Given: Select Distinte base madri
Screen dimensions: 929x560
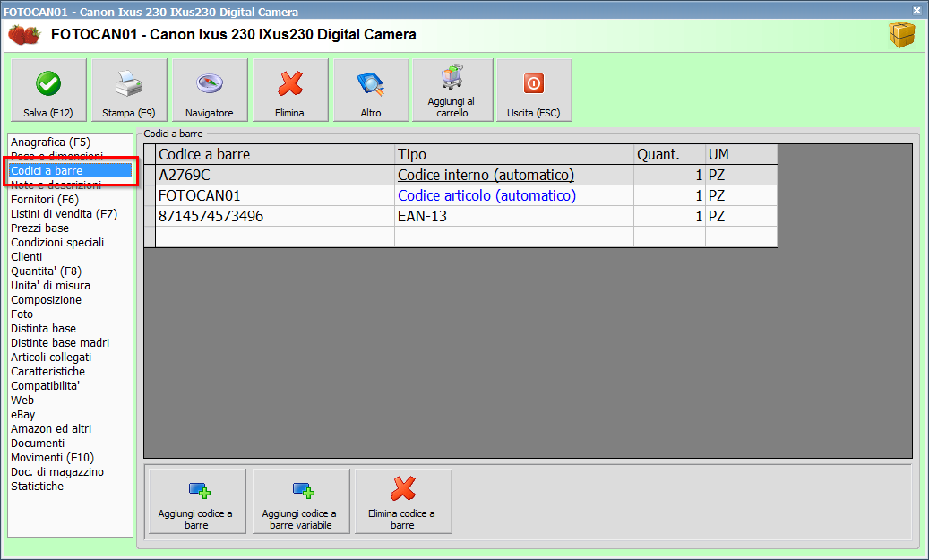Looking at the screenshot, I should pos(60,343).
